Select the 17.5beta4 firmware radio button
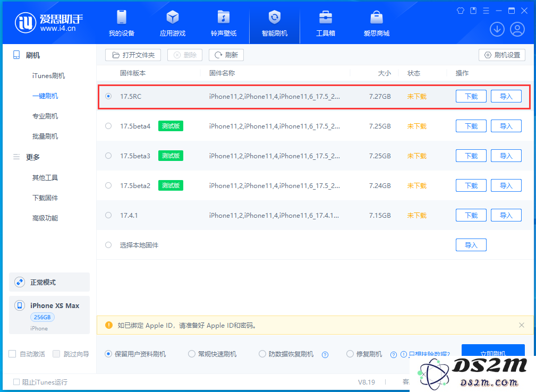 click(x=108, y=126)
